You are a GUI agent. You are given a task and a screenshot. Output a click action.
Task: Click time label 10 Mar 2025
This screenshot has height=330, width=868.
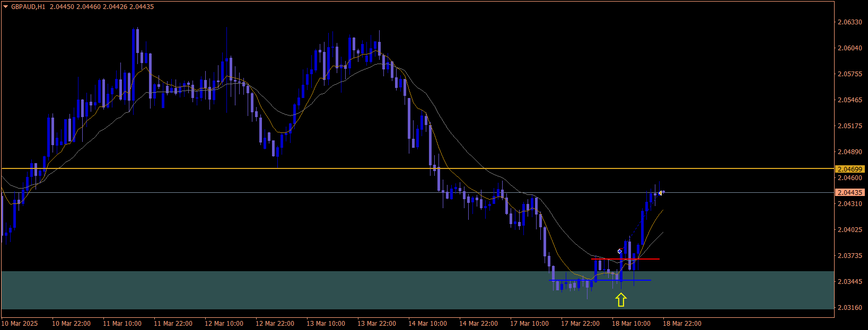click(x=20, y=324)
